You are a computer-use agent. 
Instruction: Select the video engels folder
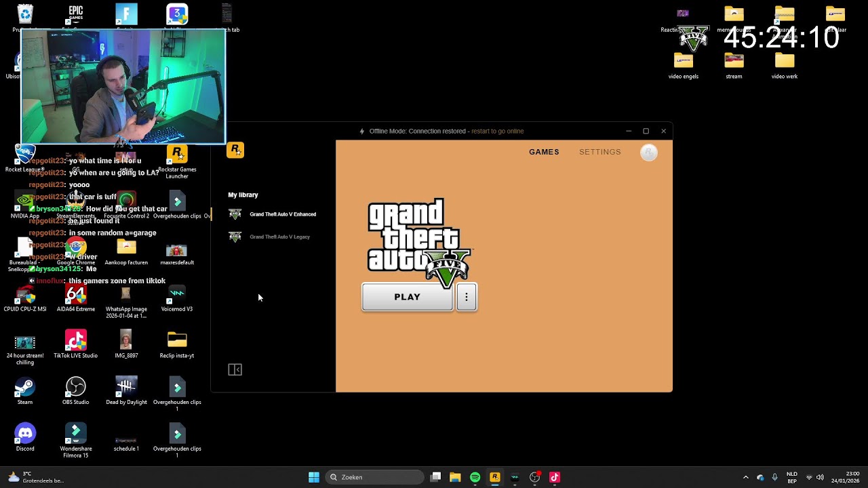coord(684,66)
